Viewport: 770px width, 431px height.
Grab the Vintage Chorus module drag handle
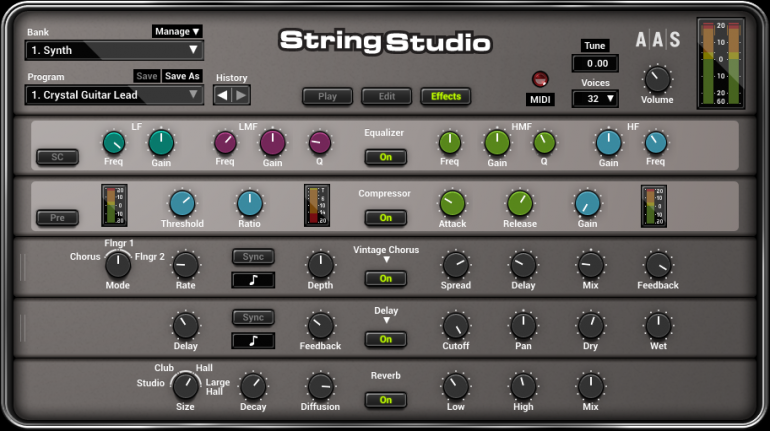[x=23, y=268]
